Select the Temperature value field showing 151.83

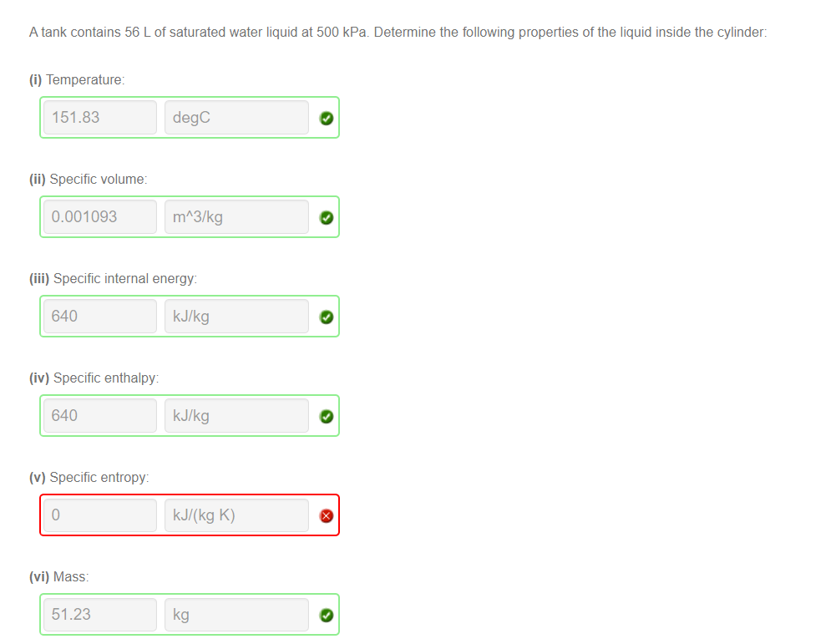(x=99, y=117)
